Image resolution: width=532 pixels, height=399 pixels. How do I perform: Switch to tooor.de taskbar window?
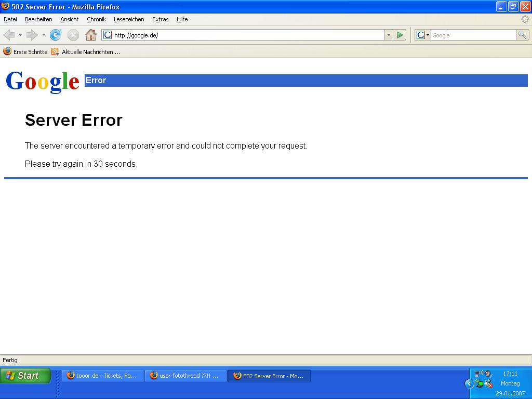point(102,376)
